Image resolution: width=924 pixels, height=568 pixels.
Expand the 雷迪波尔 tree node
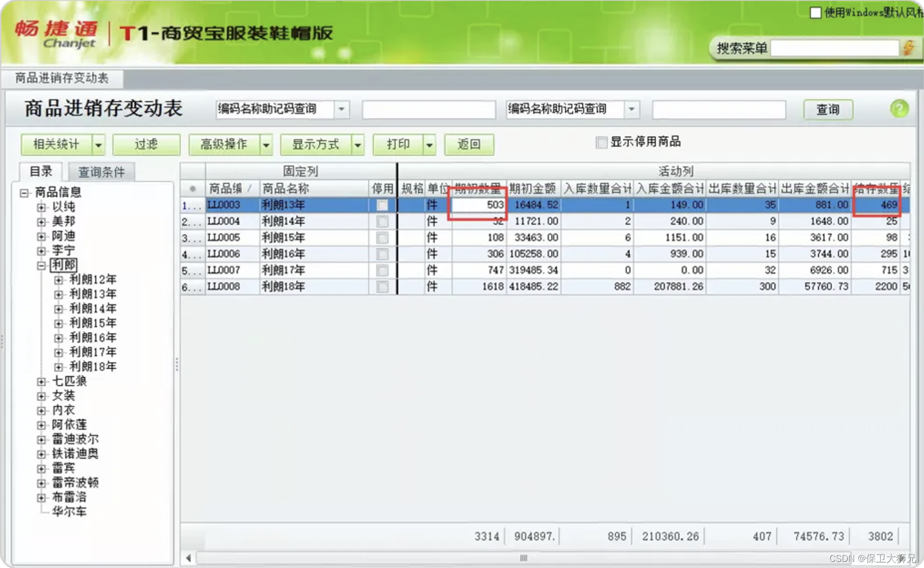click(x=41, y=439)
